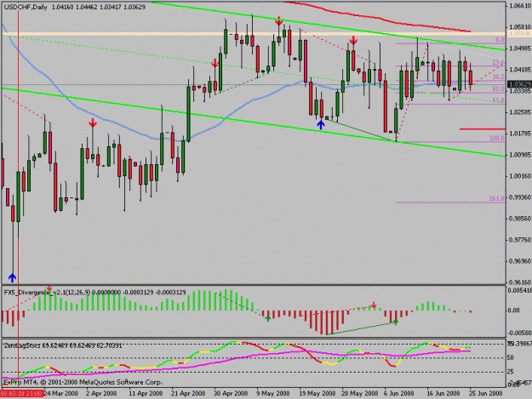Click the Fibonacci 161.8 level label
The width and height of the screenshot is (532, 399).
497,199
